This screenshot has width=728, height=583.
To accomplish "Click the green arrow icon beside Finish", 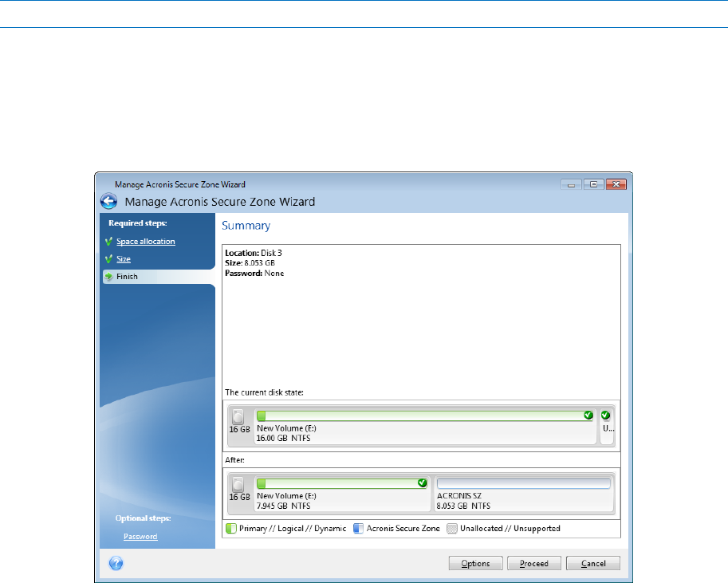I will (x=108, y=277).
